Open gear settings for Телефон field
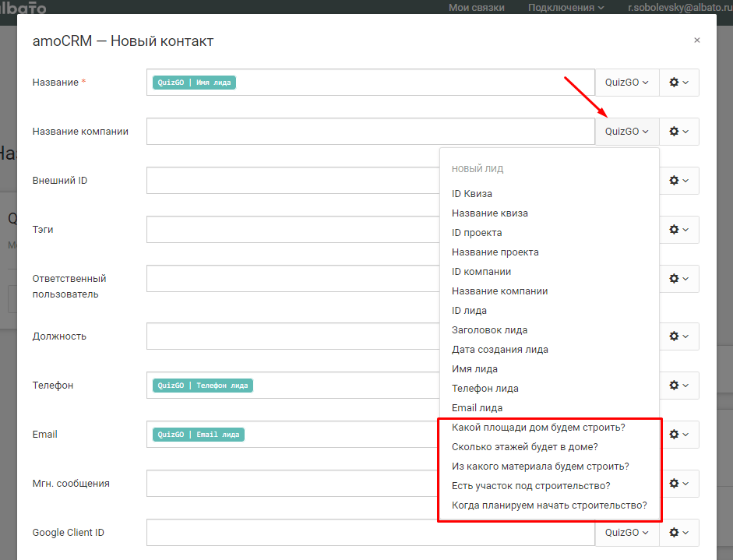This screenshot has height=560, width=733. pos(678,386)
